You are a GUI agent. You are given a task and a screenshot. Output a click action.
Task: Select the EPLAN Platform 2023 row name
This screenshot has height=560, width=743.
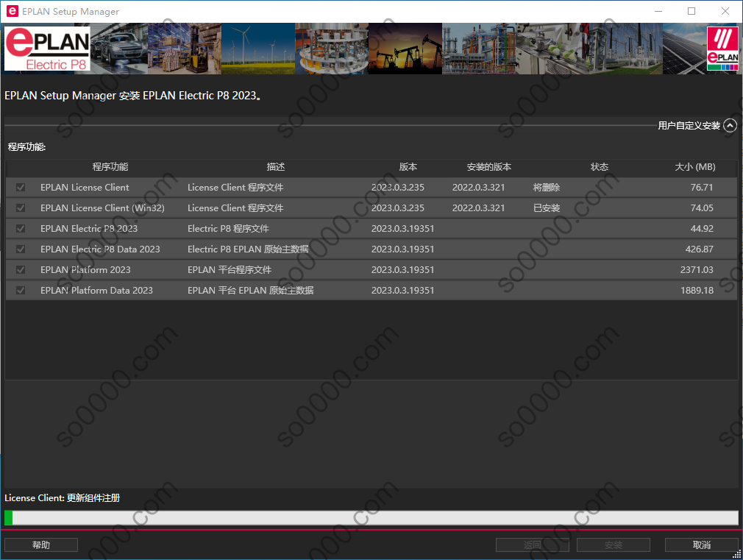point(85,270)
